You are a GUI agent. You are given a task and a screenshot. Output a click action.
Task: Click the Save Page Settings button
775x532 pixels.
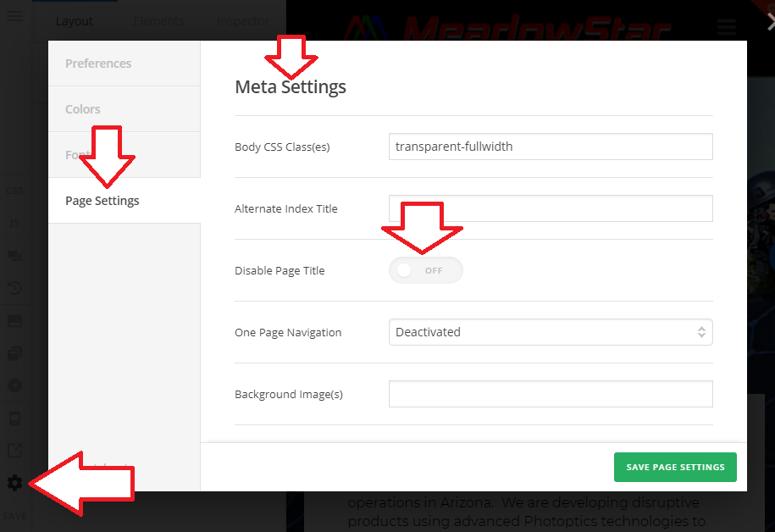pos(675,467)
